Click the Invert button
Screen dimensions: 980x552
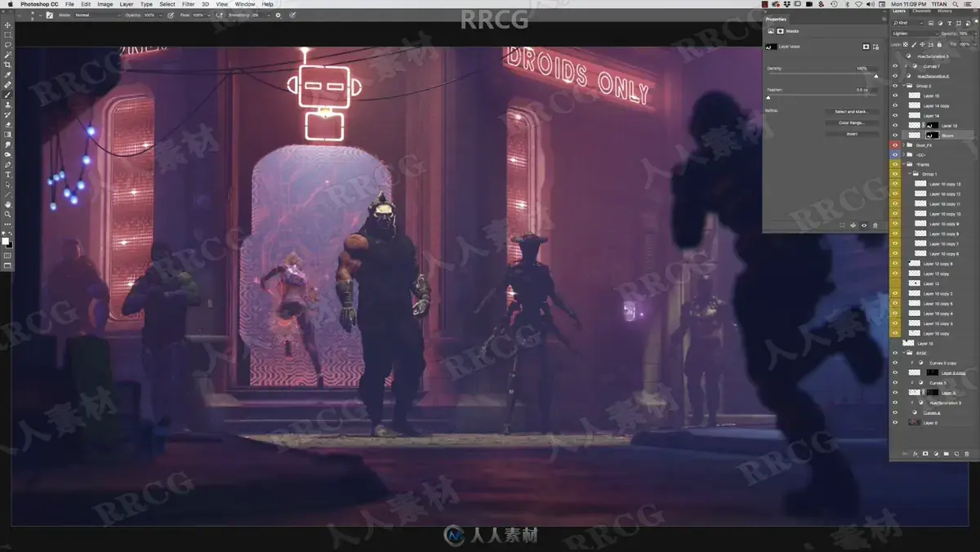tap(852, 134)
